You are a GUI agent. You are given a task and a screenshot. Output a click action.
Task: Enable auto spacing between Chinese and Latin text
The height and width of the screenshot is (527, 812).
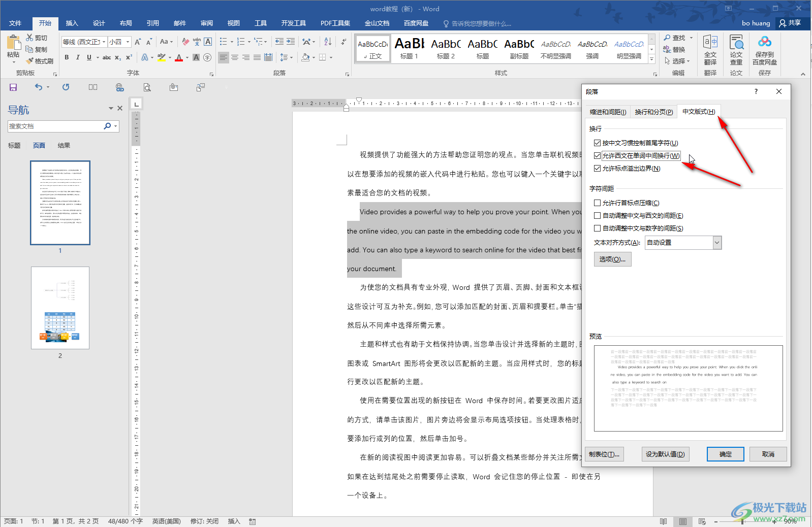598,216
